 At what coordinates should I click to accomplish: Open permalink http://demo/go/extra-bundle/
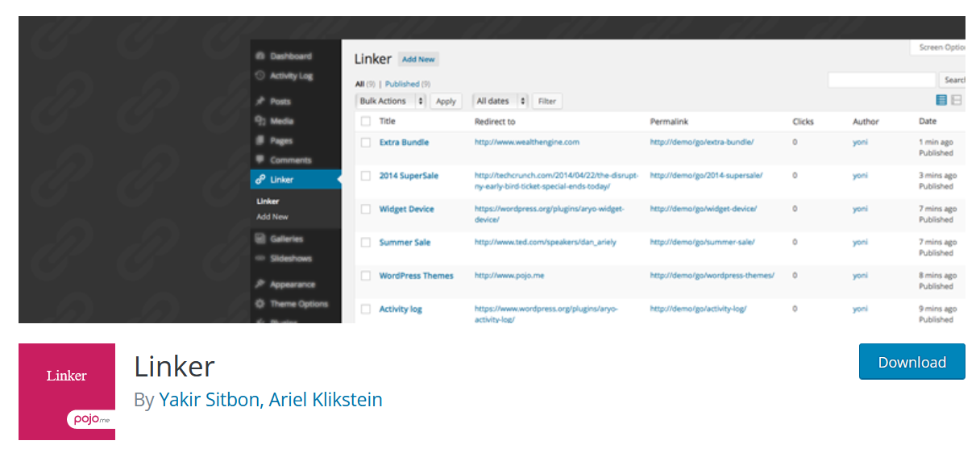(702, 143)
